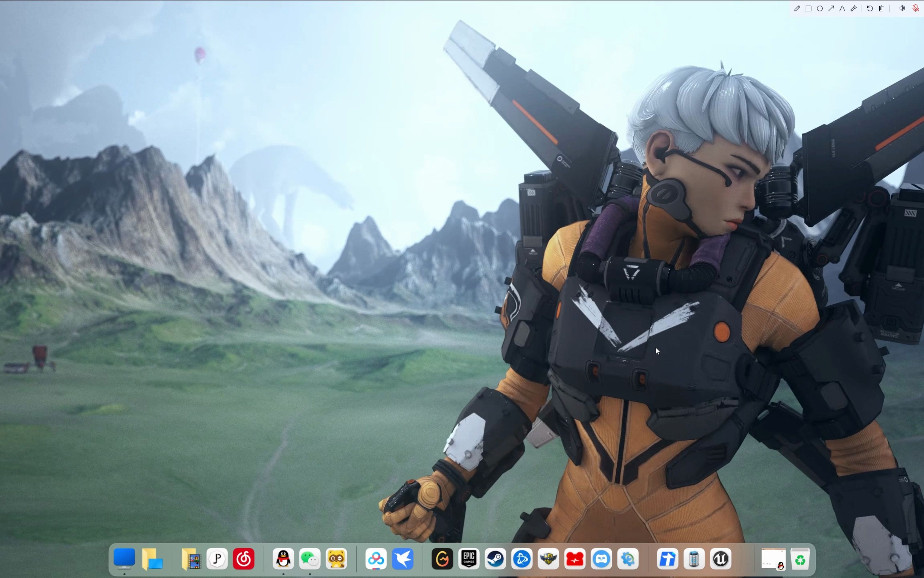Select the text annotation tool
This screenshot has width=924, height=578.
coord(842,8)
